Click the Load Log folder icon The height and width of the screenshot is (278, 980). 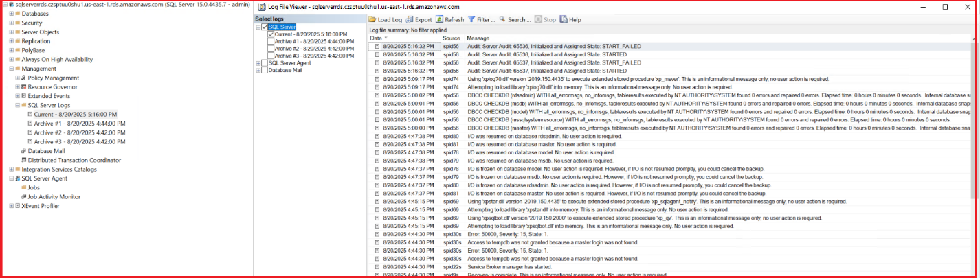372,20
